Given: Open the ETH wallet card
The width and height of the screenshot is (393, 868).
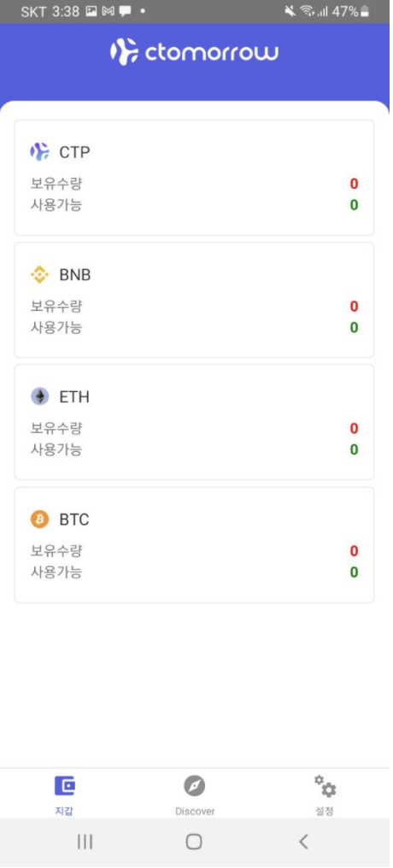Looking at the screenshot, I should tap(194, 422).
